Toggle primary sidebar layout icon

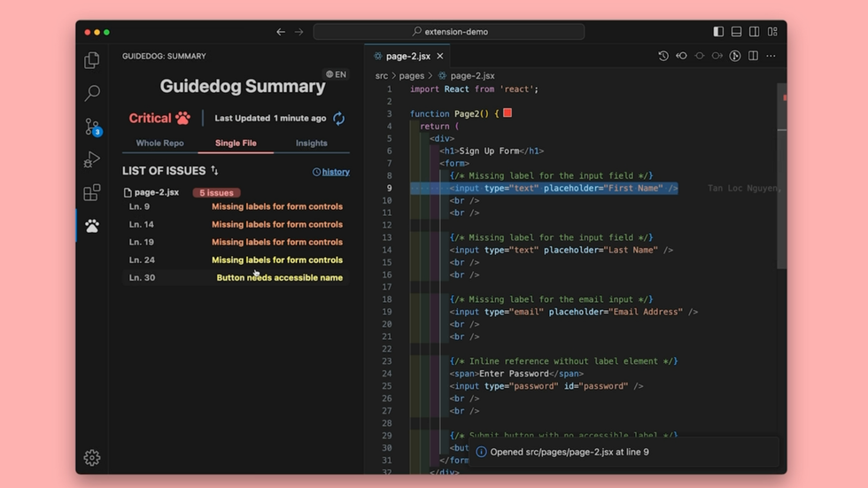718,32
